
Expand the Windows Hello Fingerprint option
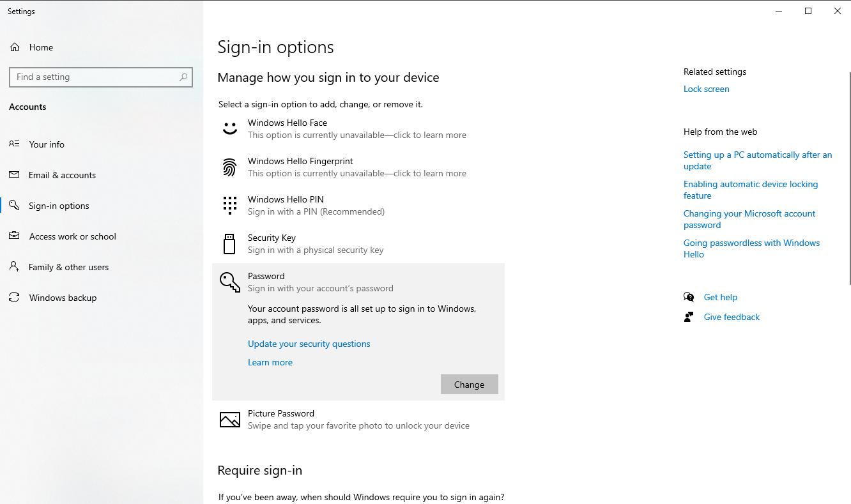[x=358, y=167]
